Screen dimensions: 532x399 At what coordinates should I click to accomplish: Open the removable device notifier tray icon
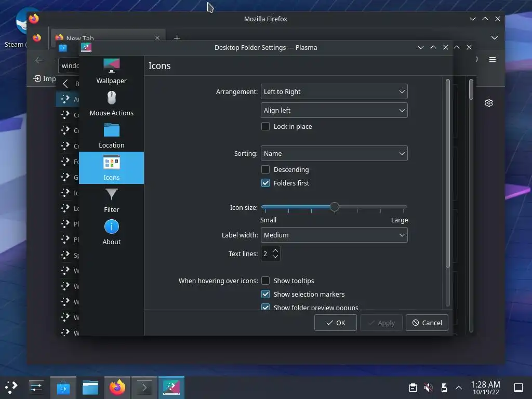[444, 388]
